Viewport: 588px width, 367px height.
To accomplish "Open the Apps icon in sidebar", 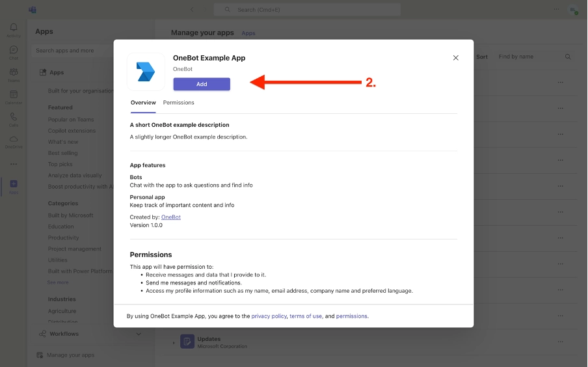I will [14, 186].
